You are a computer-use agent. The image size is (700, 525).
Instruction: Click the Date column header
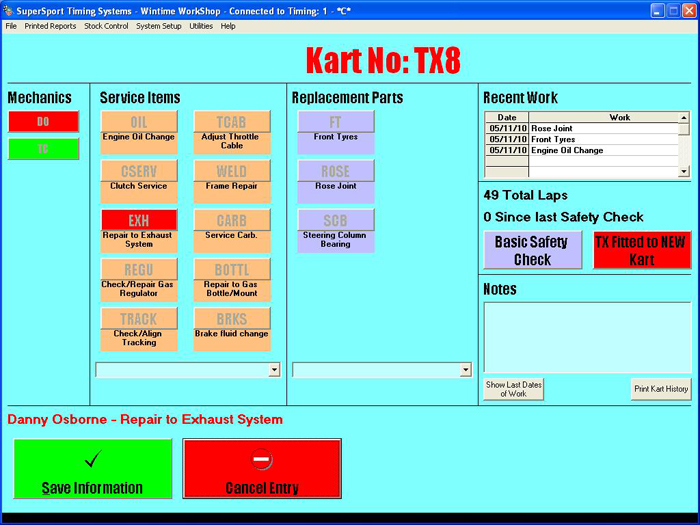click(507, 117)
